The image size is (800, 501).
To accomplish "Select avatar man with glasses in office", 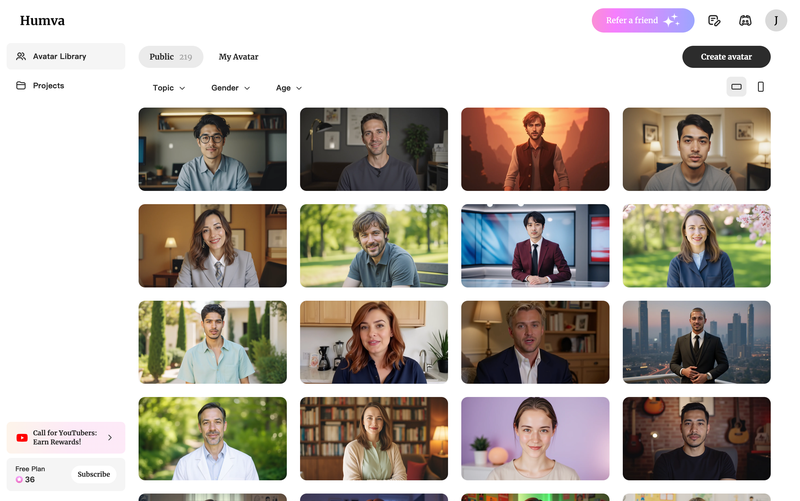I will [x=213, y=149].
